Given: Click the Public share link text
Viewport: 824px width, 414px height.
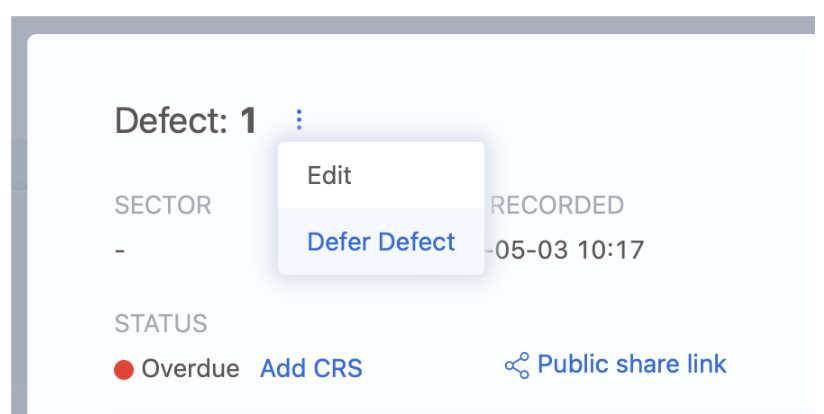Looking at the screenshot, I should 632,364.
